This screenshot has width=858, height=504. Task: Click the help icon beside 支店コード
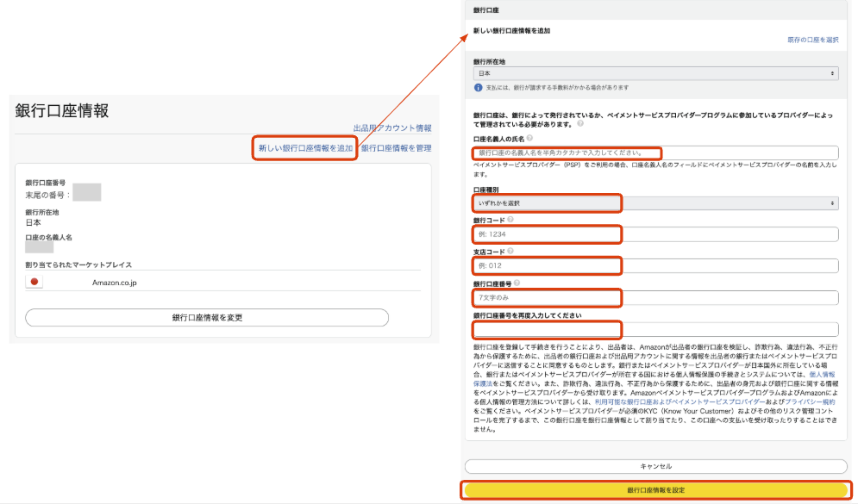pos(510,251)
